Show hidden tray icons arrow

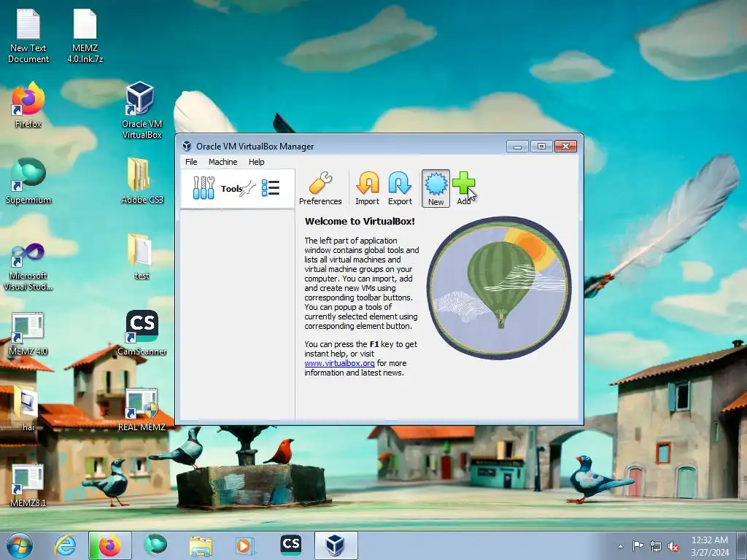coord(620,546)
